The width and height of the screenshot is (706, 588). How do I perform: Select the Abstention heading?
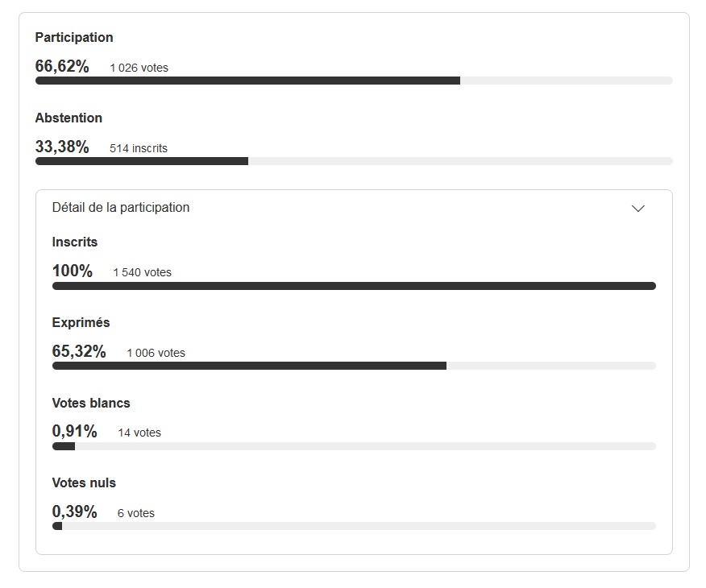point(69,118)
